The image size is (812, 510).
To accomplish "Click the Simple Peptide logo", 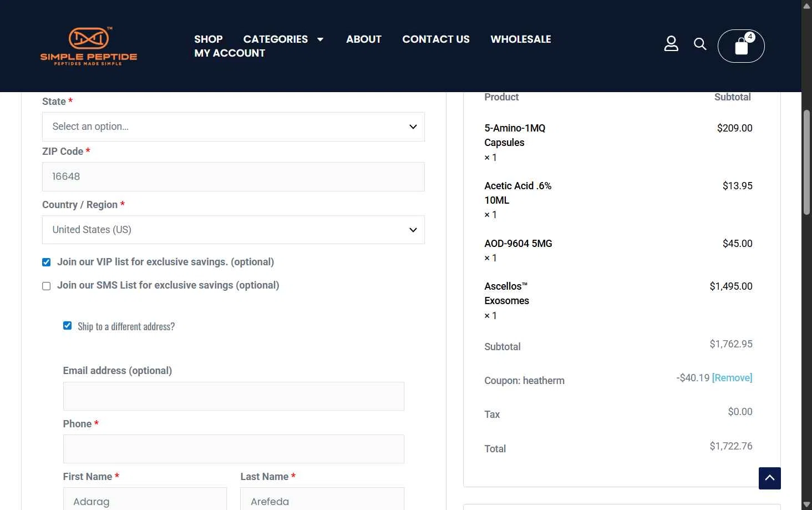I will coord(89,46).
